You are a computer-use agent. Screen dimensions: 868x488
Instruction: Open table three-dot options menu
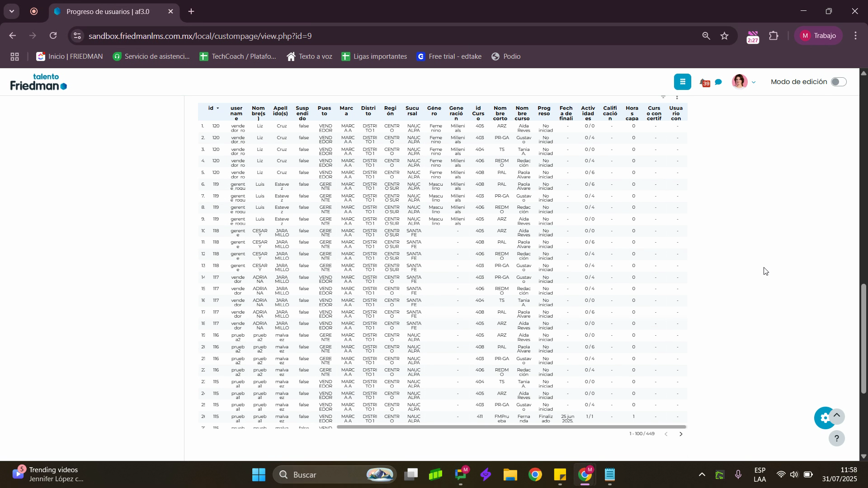[677, 97]
